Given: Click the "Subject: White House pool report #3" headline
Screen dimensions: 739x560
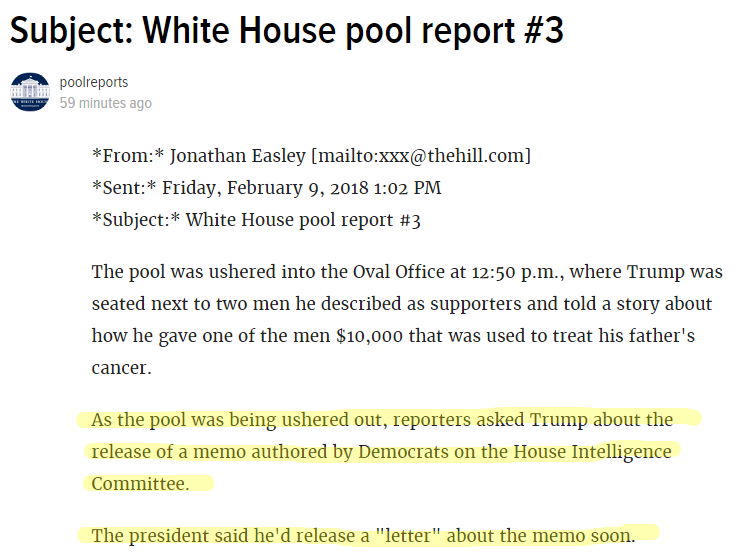Looking at the screenshot, I should point(287,31).
